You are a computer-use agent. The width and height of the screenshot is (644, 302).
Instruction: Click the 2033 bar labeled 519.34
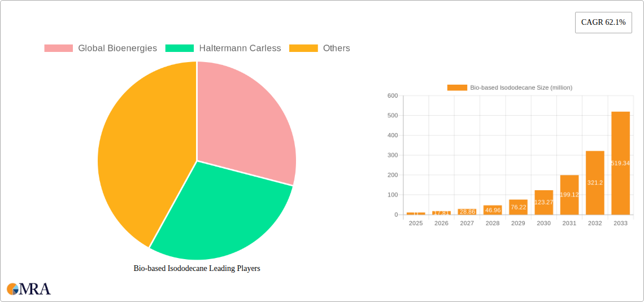point(621,163)
